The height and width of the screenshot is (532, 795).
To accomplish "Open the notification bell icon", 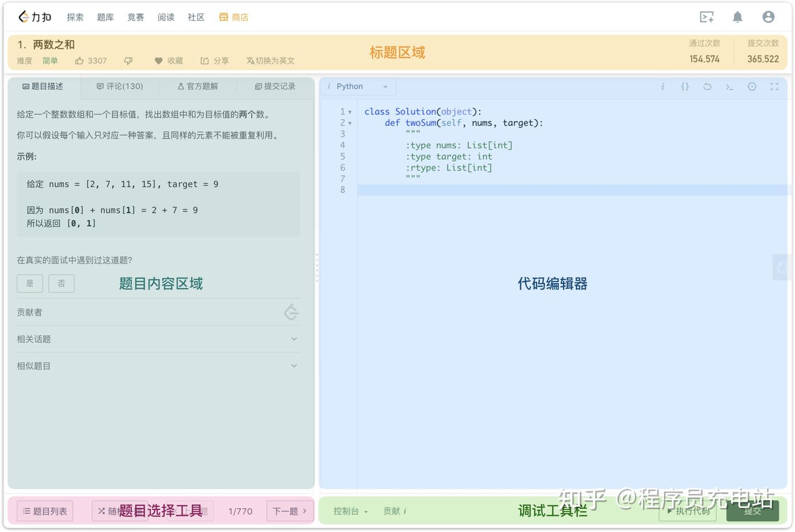I will click(x=738, y=17).
